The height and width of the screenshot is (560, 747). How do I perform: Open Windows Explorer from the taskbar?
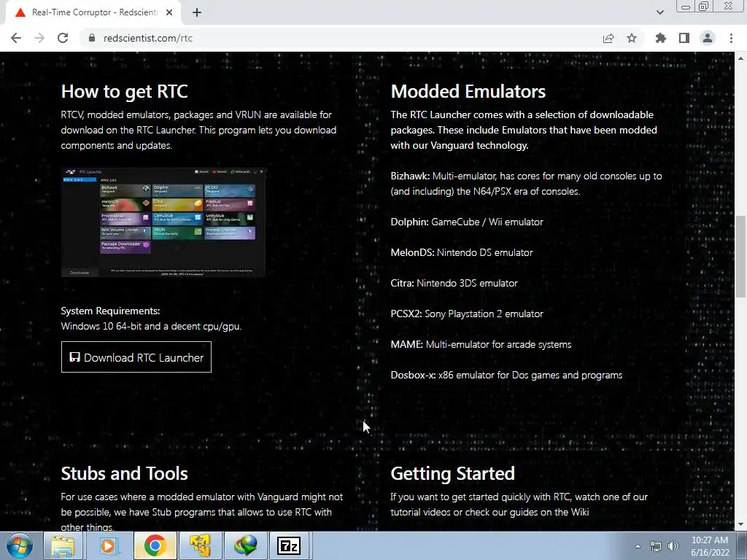[63, 545]
